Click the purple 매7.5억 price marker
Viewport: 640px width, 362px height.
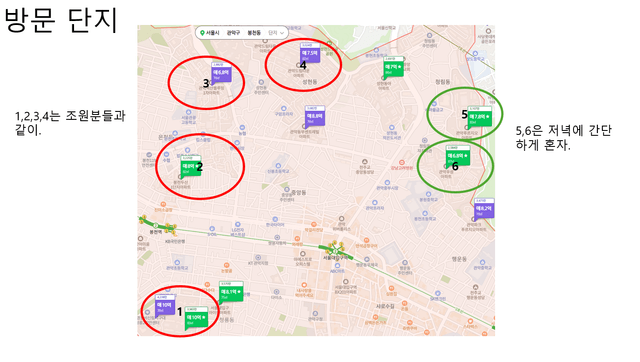coord(310,53)
